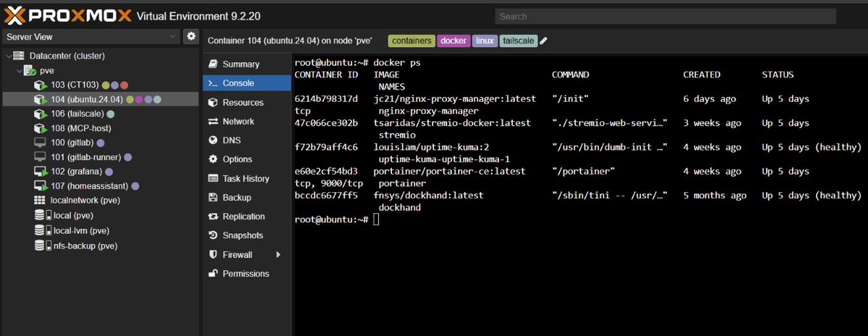This screenshot has width=868, height=336.
Task: Click the red tag dot on 103 (CT103)
Action: click(x=125, y=85)
